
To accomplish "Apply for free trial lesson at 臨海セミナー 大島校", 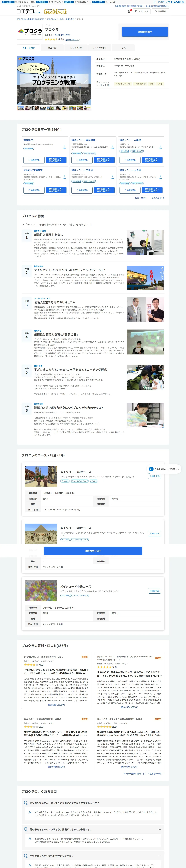I will point(152,190).
